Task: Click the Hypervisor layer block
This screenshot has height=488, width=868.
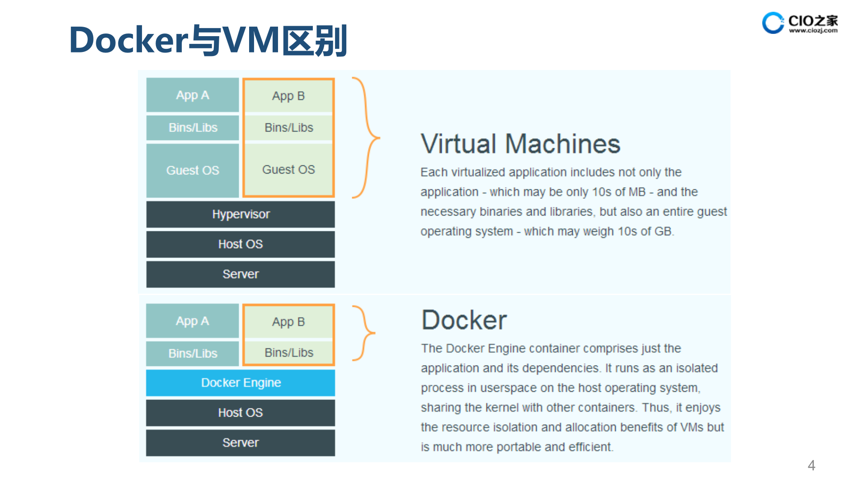Action: pos(240,214)
